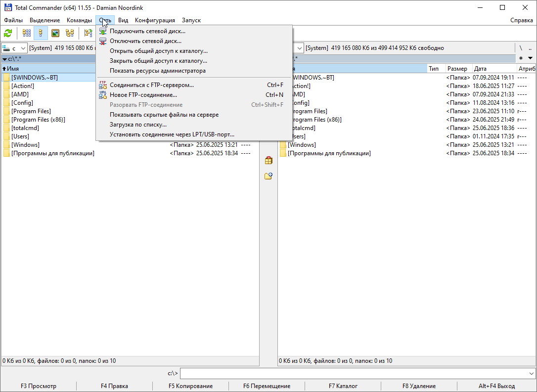Click the [$WINDOWS.~BT] folder icon in left panel
This screenshot has width=537, height=392.
click(6, 78)
